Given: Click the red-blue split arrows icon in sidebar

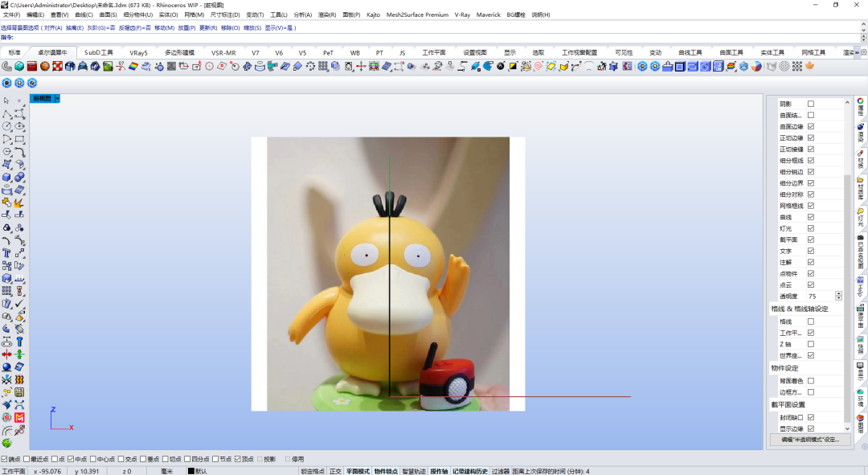Looking at the screenshot, I should pyautogui.click(x=6, y=354).
